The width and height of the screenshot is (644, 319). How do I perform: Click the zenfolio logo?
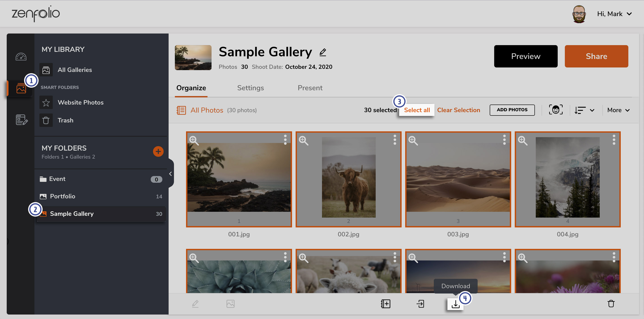pos(36,14)
